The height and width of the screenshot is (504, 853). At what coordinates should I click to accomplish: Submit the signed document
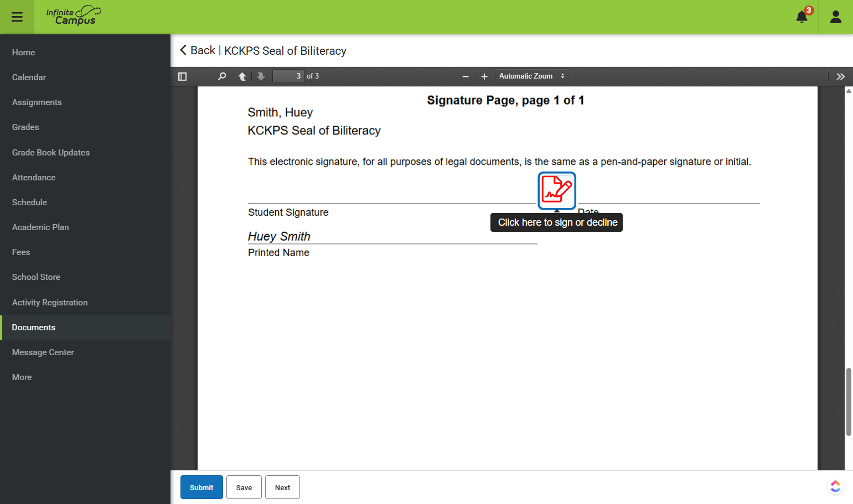click(201, 487)
